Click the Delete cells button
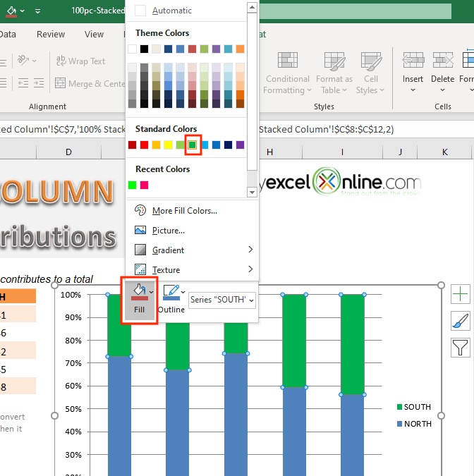Image resolution: width=474 pixels, height=476 pixels. point(443,67)
